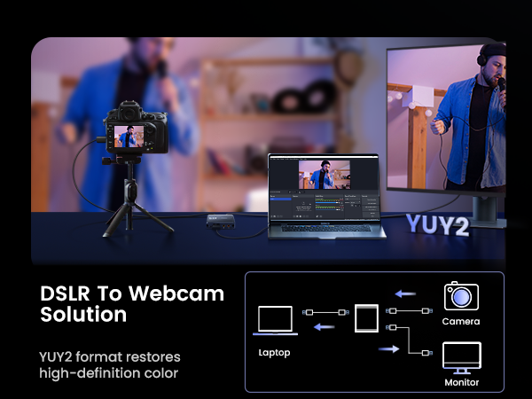Select the 'DSLR To Webcam Solution' heading
532x399 pixels.
coord(132,303)
